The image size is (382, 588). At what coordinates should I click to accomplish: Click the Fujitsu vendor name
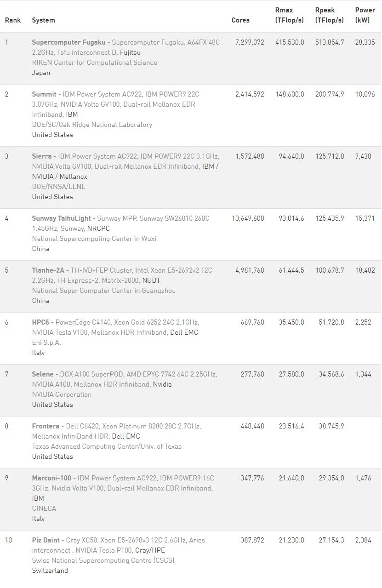130,52
